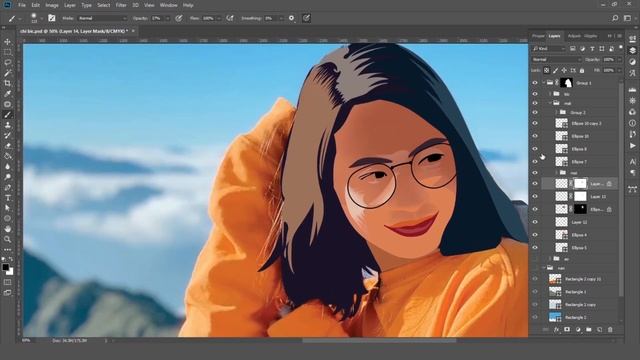Screen dimensions: 640x360
Task: Open the Select menu
Action: coord(103,5)
